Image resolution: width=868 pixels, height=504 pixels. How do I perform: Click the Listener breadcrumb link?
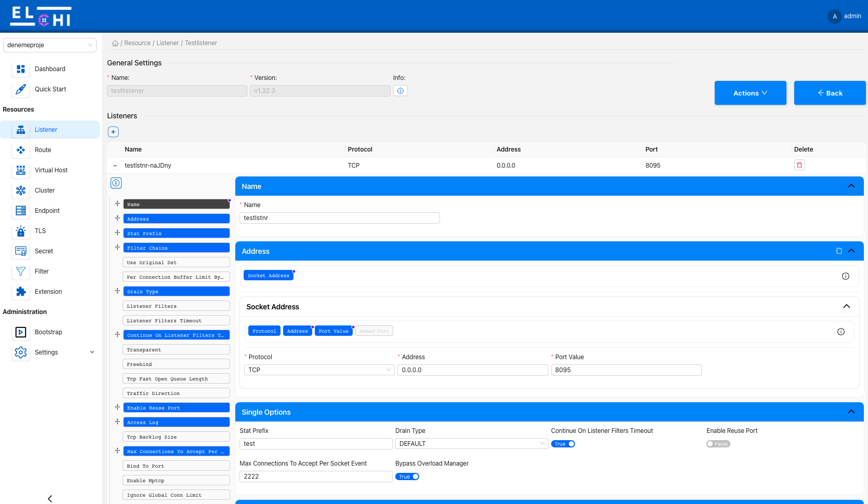(168, 43)
